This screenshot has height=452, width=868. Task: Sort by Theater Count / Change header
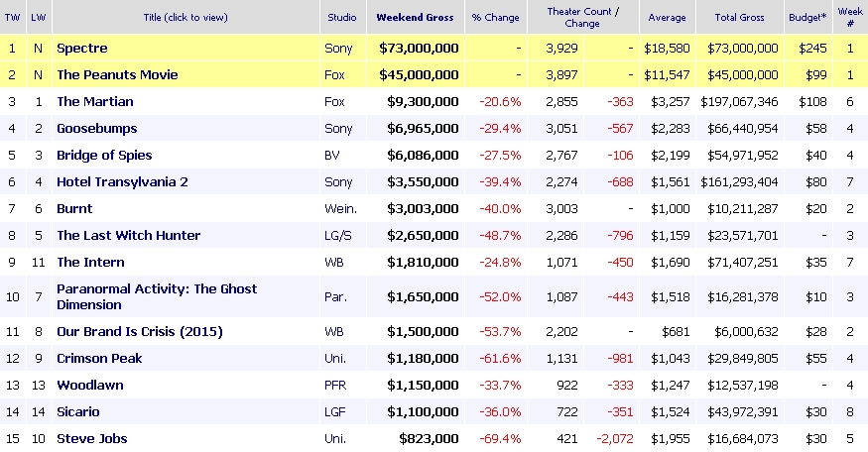coord(582,17)
